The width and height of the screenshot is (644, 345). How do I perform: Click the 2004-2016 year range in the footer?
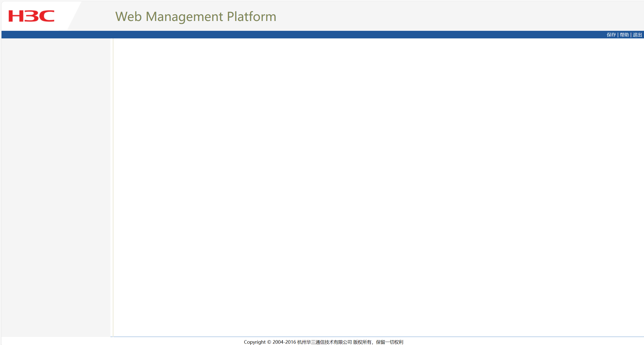pyautogui.click(x=284, y=342)
